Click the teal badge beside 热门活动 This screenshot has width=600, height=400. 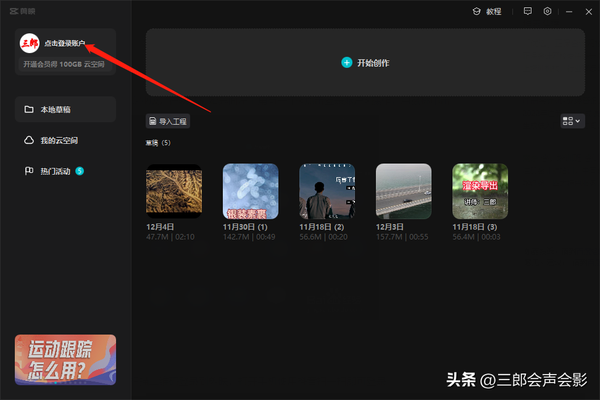80,171
